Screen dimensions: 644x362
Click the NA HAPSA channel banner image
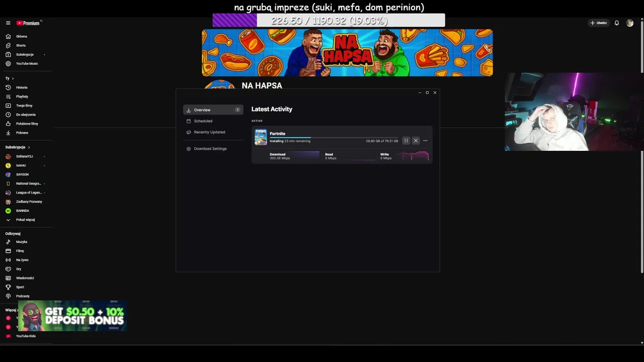point(347,52)
